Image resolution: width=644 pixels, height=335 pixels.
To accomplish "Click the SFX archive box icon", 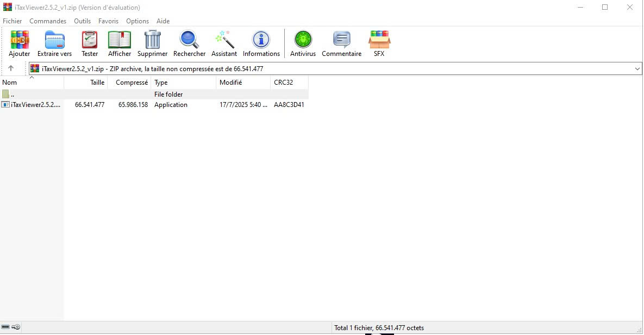I will [379, 40].
